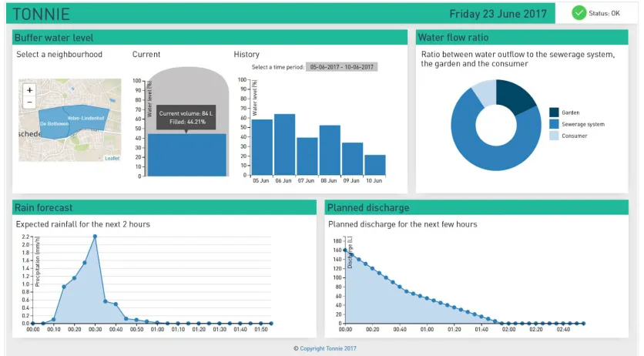Click the Rain forecast panel header
This screenshot has width=644, height=356.
164,207
